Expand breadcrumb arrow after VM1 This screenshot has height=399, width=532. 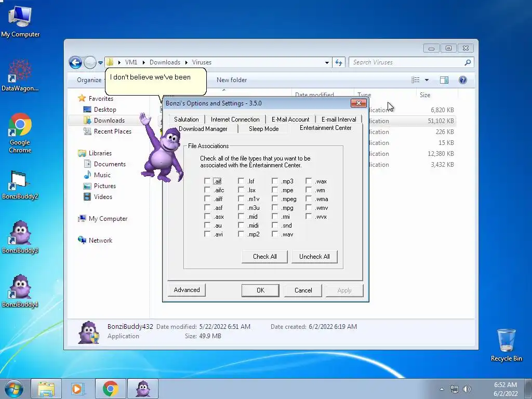pos(143,62)
